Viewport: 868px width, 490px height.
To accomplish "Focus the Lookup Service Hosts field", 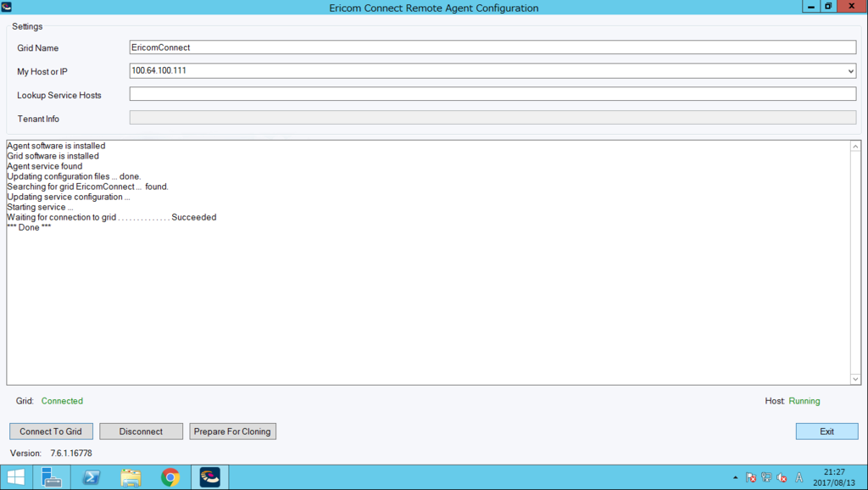I will click(x=492, y=94).
